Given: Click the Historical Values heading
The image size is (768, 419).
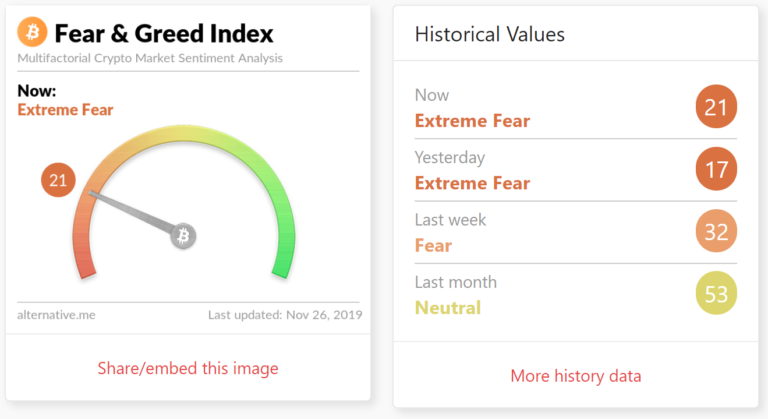Looking at the screenshot, I should (489, 34).
